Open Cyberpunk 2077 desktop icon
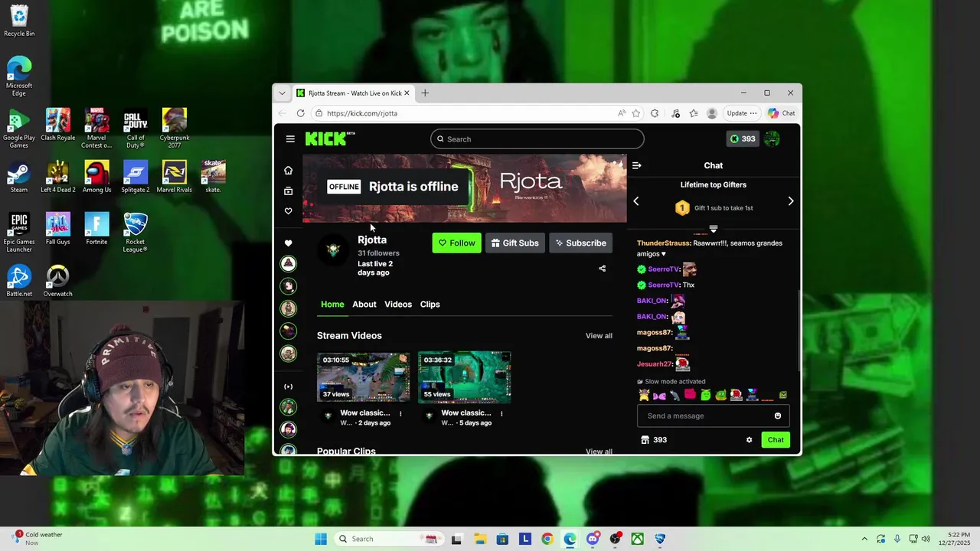Image resolution: width=980 pixels, height=551 pixels. [175, 129]
